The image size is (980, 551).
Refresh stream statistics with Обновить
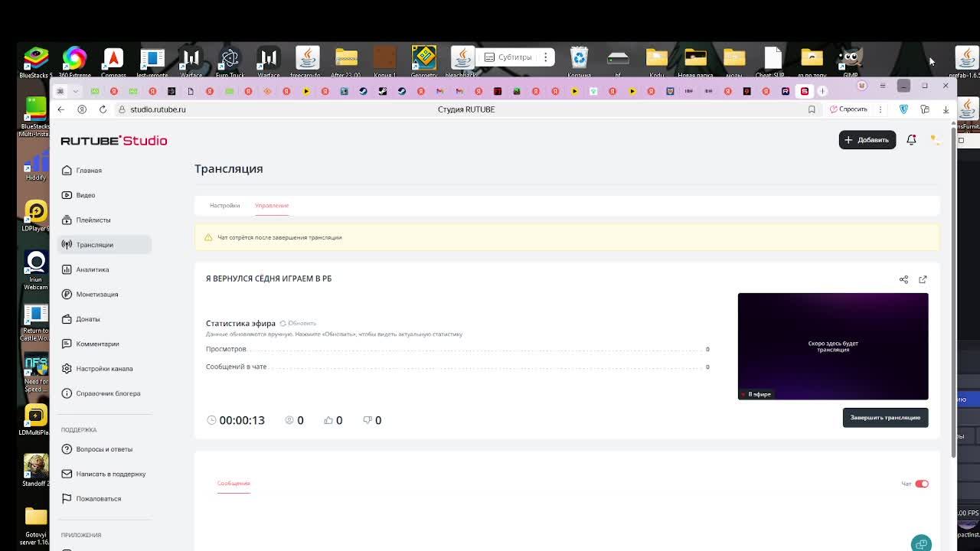pyautogui.click(x=298, y=323)
